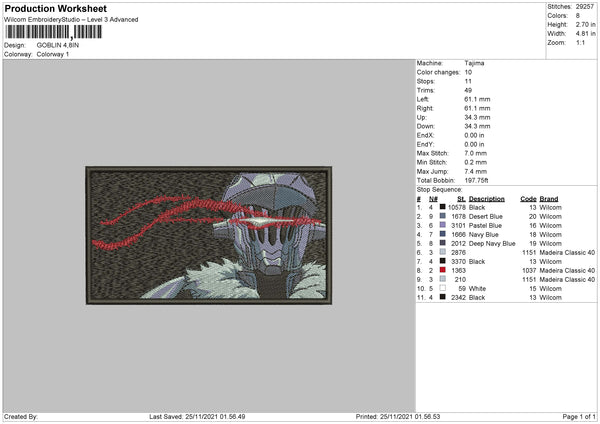Viewport: 600px width, 424px height.
Task: Select Madeira Classic 40 brand in row 9
Action: [567, 280]
